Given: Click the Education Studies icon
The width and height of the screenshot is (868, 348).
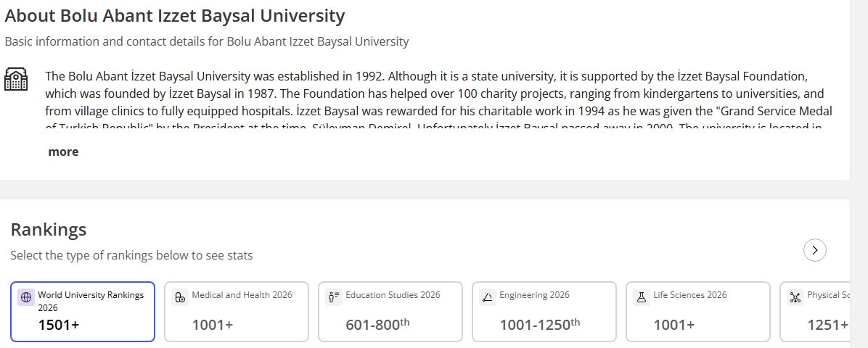Looking at the screenshot, I should [x=334, y=297].
